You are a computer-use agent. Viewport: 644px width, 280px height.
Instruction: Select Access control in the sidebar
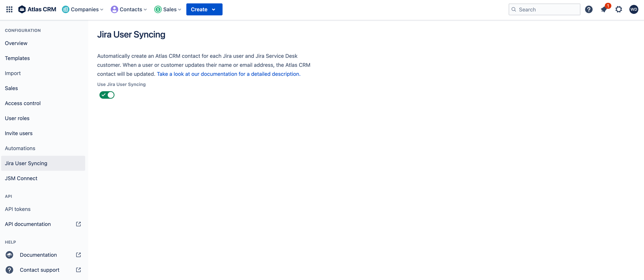23,103
